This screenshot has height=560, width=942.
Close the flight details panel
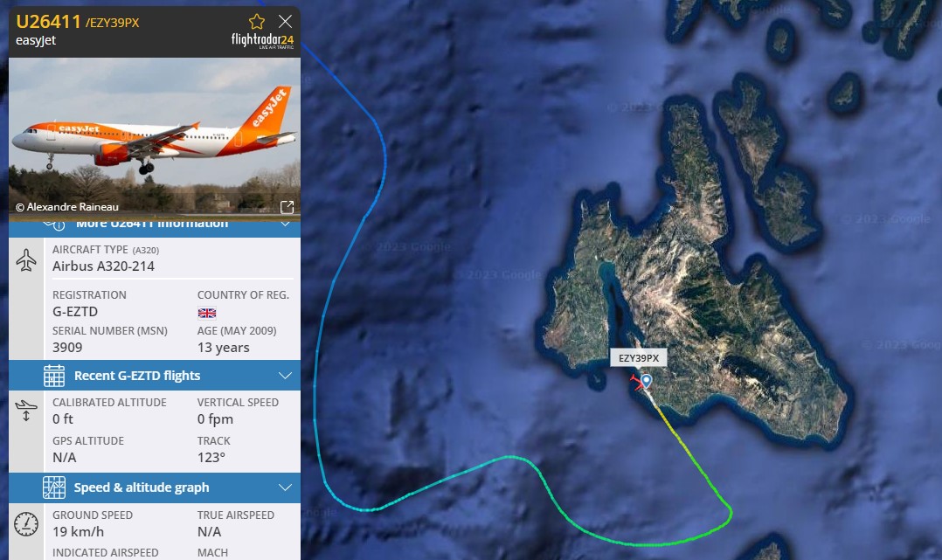286,22
